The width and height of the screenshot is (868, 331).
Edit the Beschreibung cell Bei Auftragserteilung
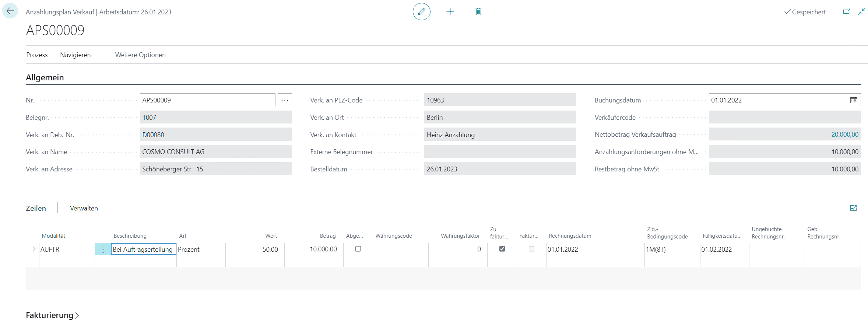[144, 249]
